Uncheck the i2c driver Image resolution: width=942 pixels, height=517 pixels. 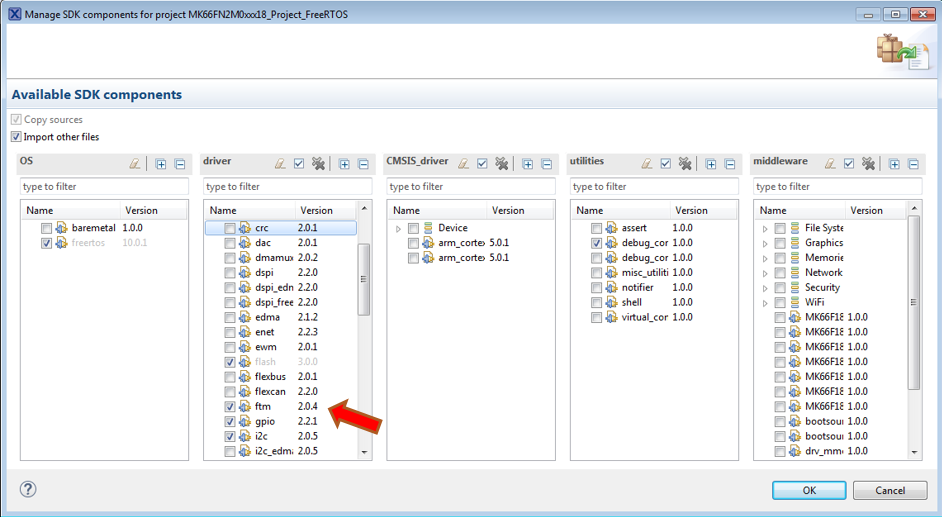point(229,437)
